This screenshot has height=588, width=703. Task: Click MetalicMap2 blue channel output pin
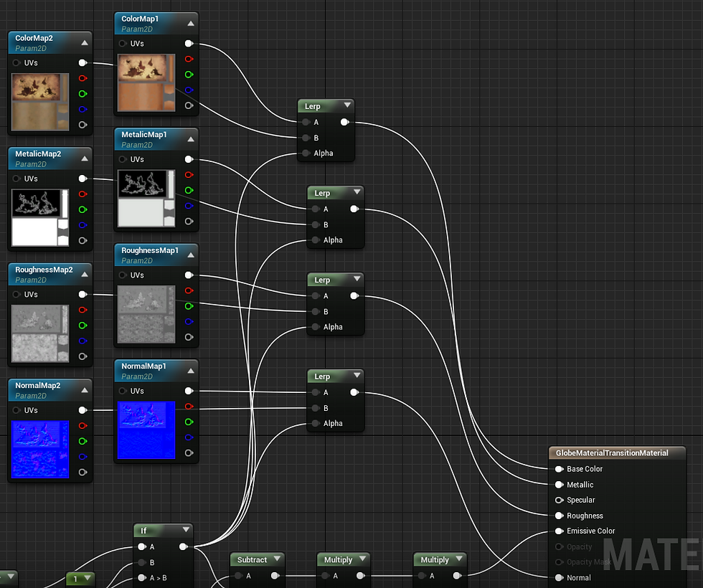pos(83,225)
